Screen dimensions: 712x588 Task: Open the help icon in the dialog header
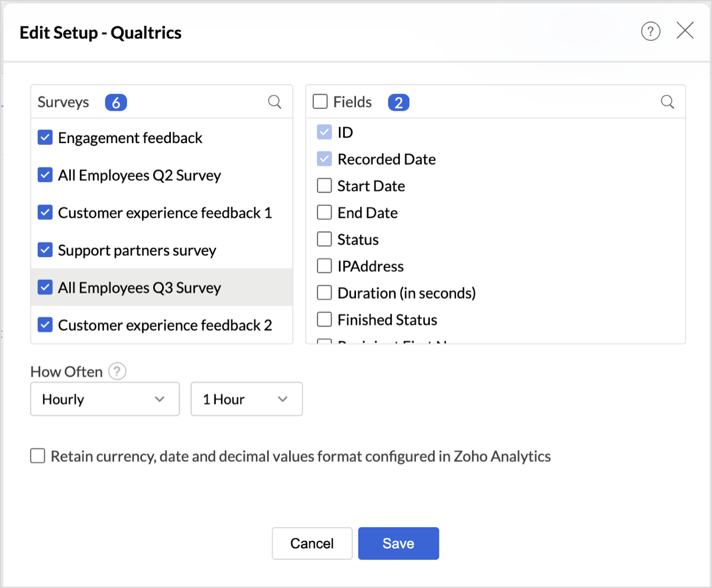point(650,31)
